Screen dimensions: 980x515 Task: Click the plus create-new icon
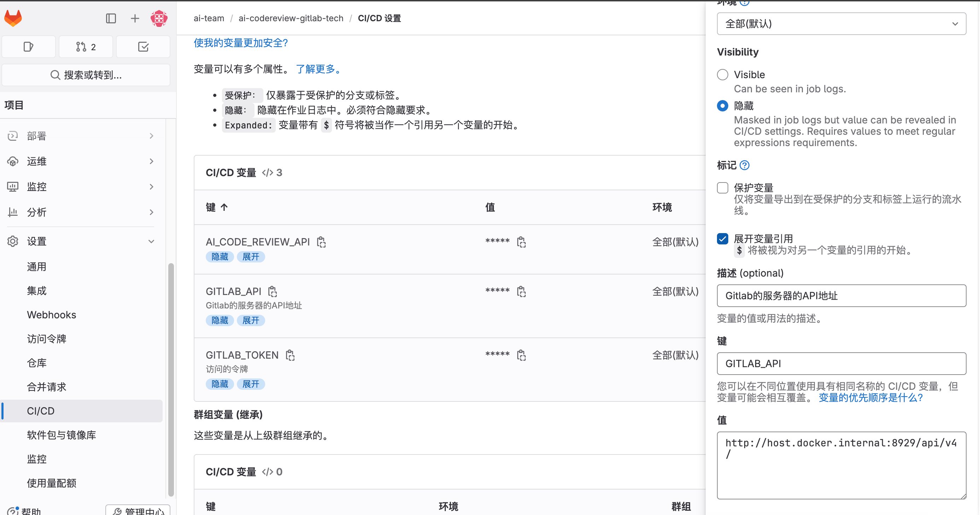[135, 18]
